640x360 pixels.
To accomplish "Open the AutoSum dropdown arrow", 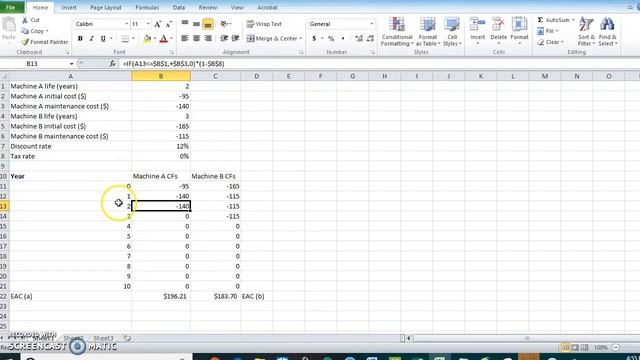I will [573, 20].
